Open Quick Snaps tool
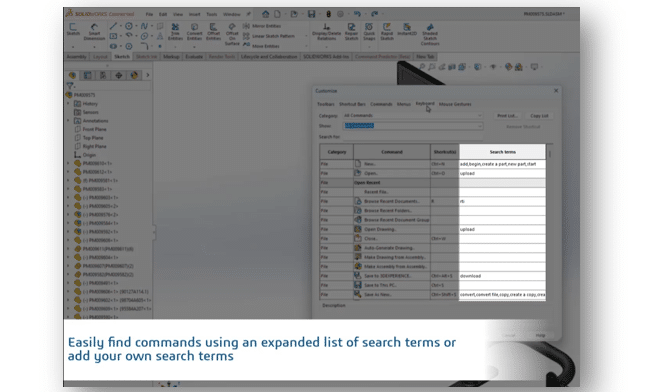646x392 pixels. [369, 32]
